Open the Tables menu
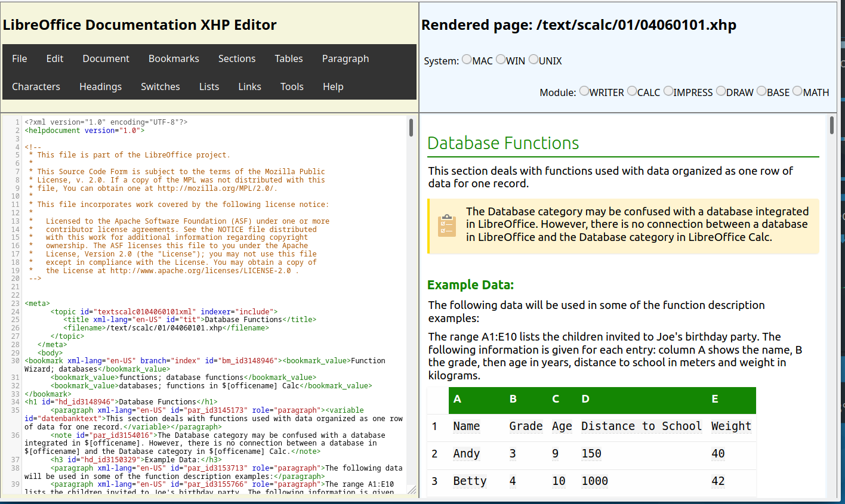This screenshot has width=845, height=504. (x=289, y=58)
